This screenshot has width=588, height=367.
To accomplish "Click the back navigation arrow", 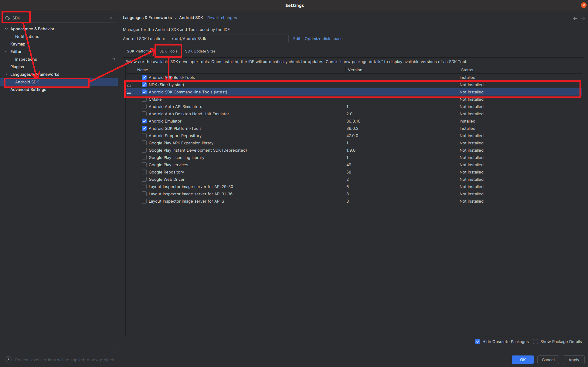I will pos(575,19).
